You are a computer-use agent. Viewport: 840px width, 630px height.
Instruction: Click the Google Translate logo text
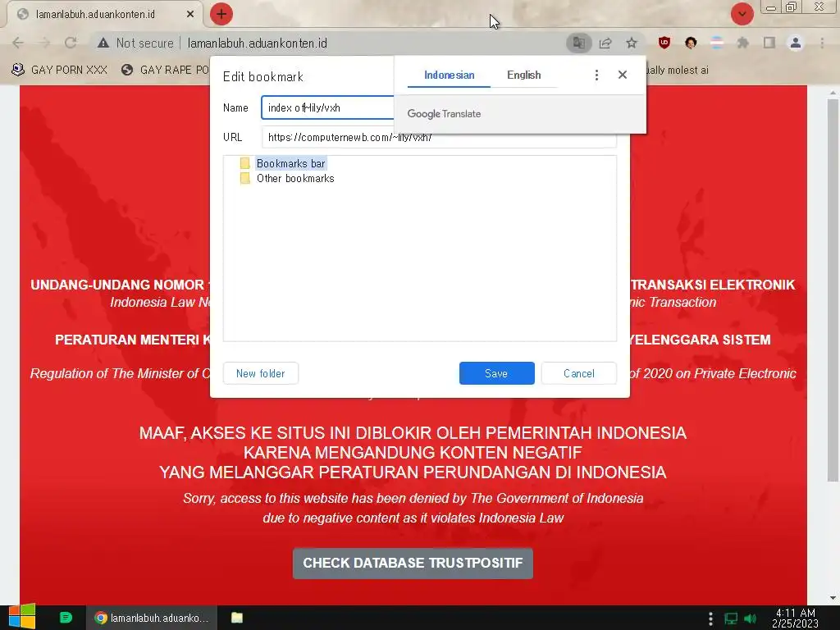(x=444, y=113)
